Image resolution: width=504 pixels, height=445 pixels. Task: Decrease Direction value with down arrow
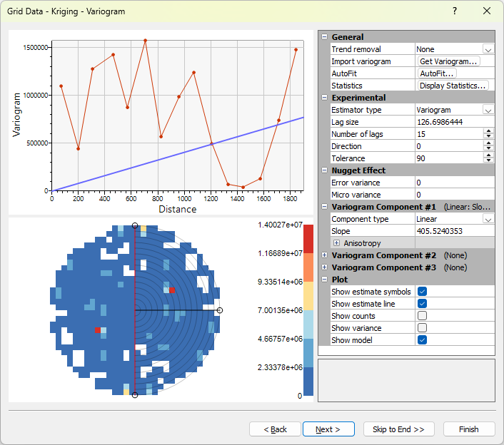coord(488,148)
